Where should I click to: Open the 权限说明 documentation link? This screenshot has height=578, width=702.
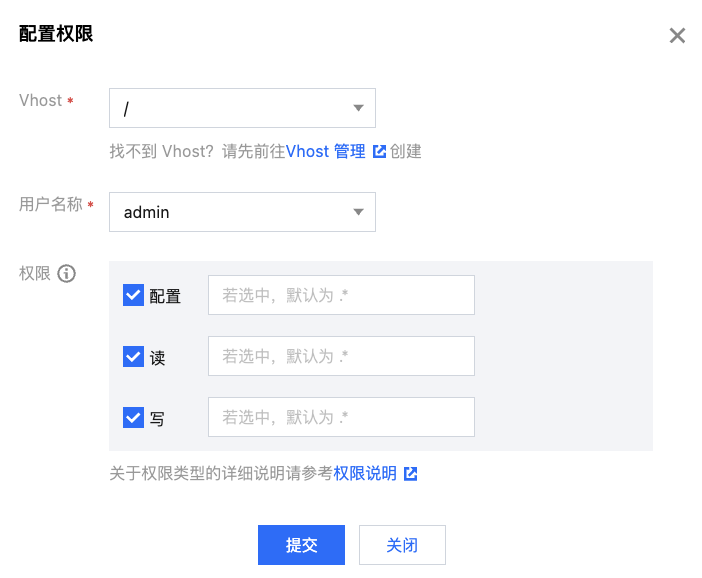point(365,473)
